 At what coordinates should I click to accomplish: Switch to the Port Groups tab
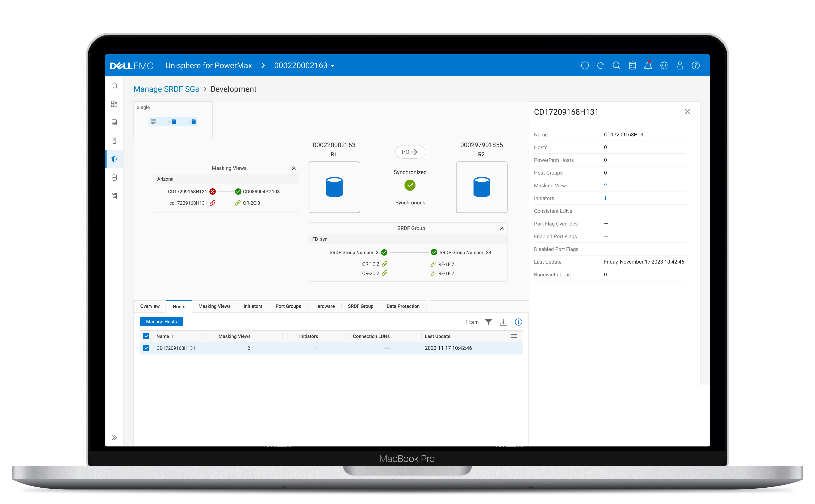click(288, 306)
